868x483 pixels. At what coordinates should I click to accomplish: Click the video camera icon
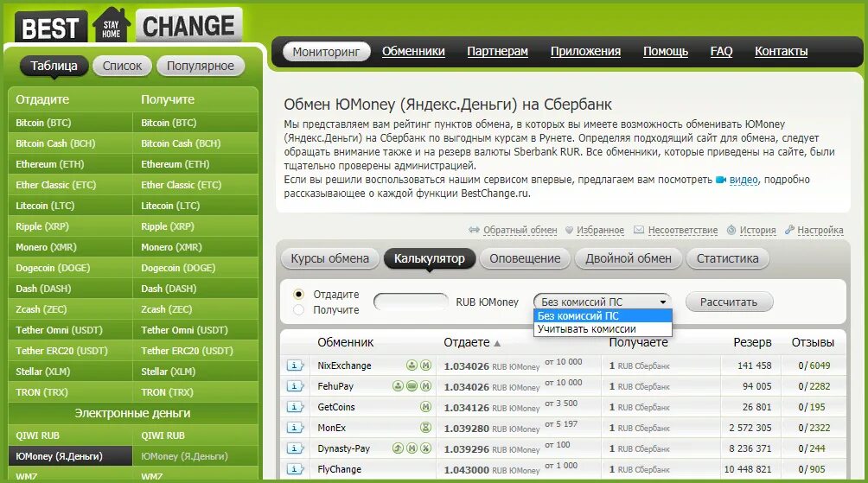pyautogui.click(x=721, y=180)
